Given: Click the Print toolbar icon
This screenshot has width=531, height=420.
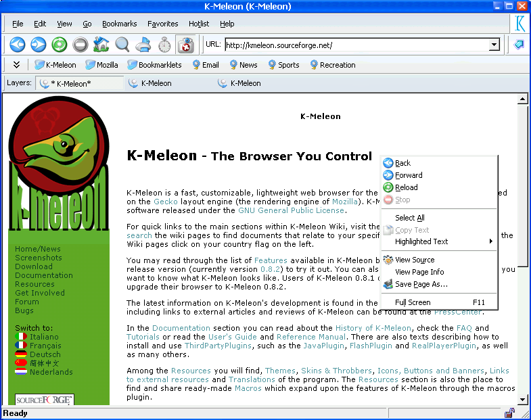Looking at the screenshot, I should tap(143, 45).
